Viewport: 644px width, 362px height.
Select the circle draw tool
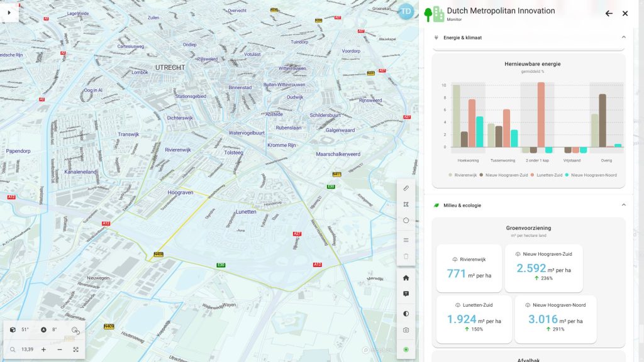coord(406,221)
